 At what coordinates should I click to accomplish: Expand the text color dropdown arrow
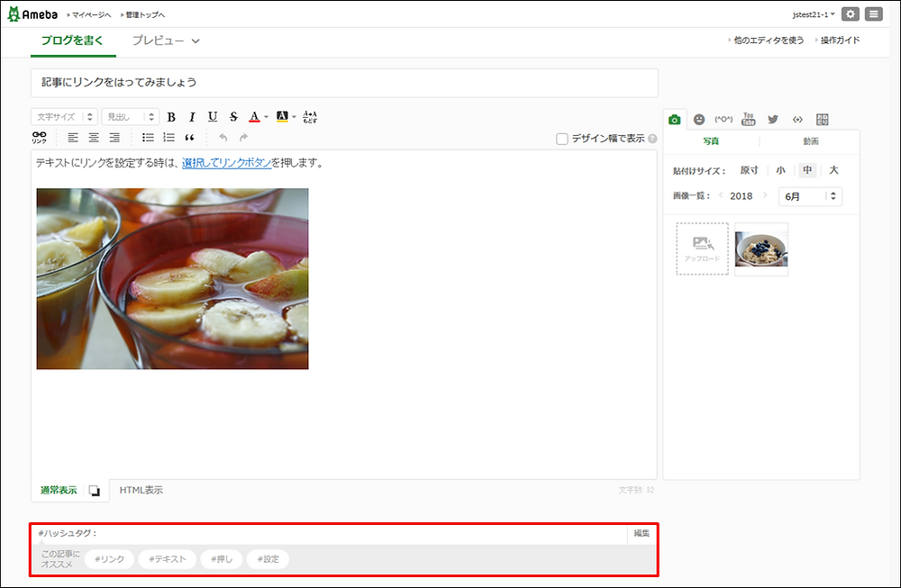[266, 117]
